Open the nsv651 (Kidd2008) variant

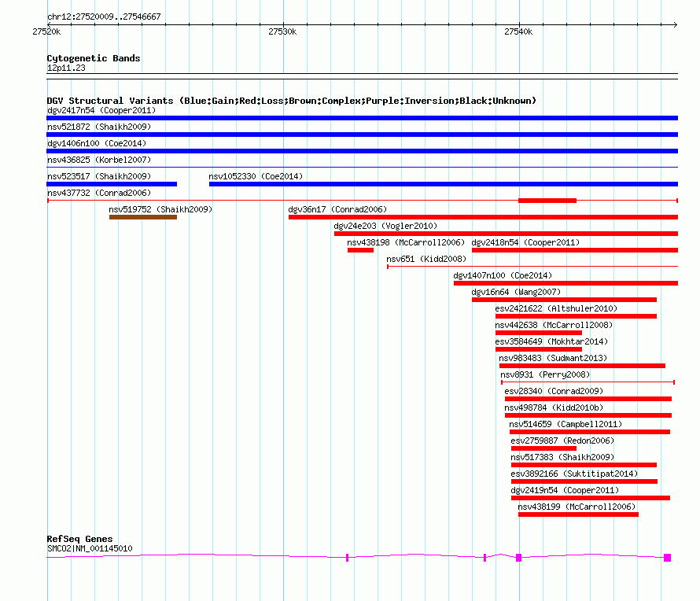(x=426, y=259)
